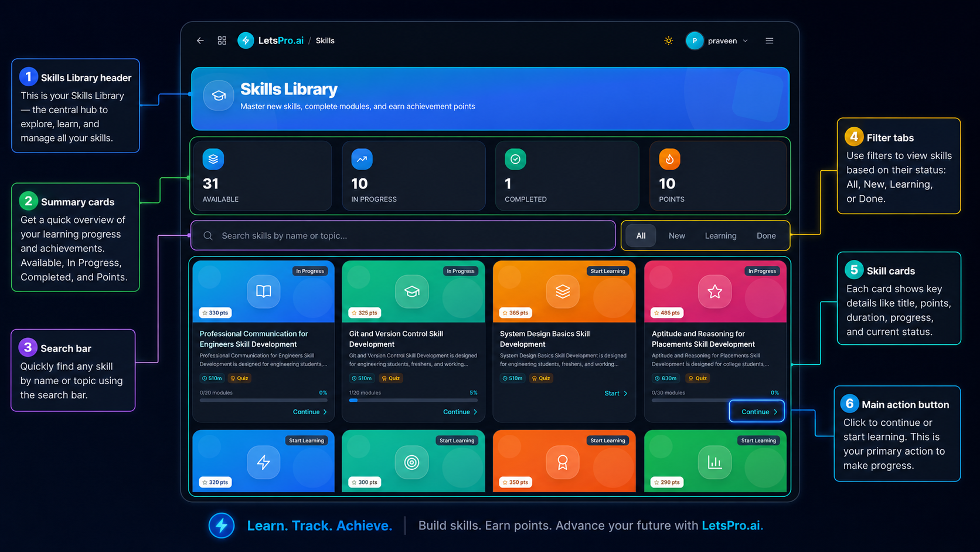
Task: Click the lightning icon on the 320 pts card
Action: (264, 463)
